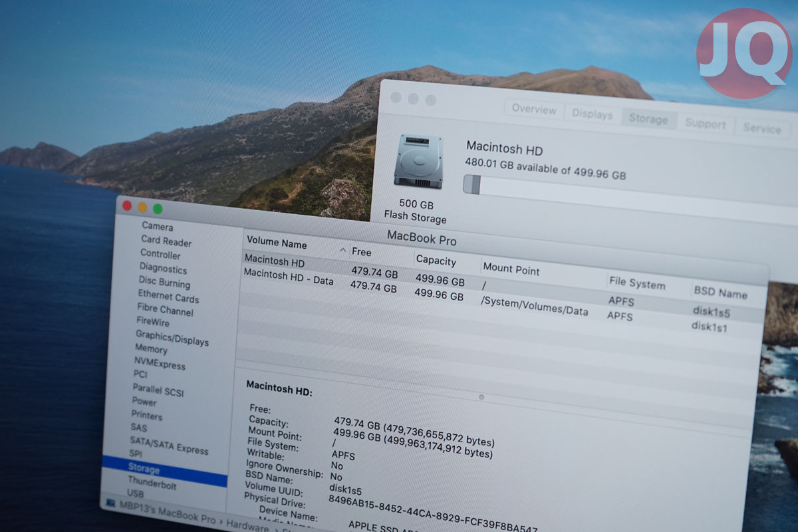The image size is (798, 532).
Task: Sort by the Volume Name column header
Action: [277, 243]
